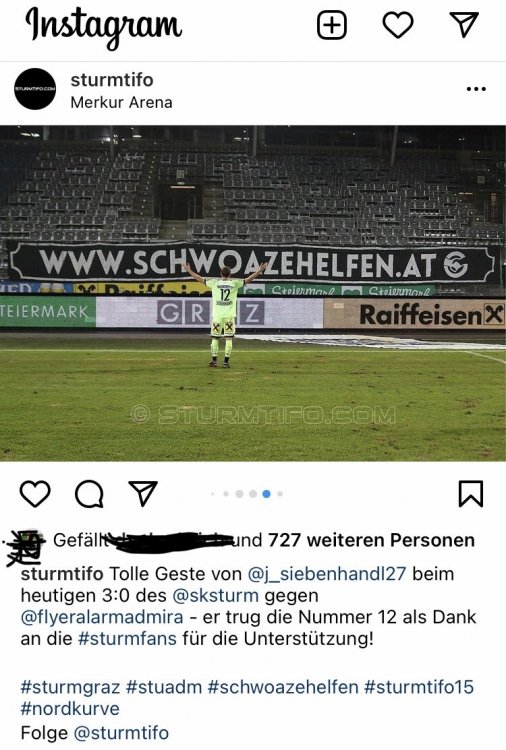Open sturmtifo username in post header
This screenshot has height=750, width=506.
click(x=112, y=80)
